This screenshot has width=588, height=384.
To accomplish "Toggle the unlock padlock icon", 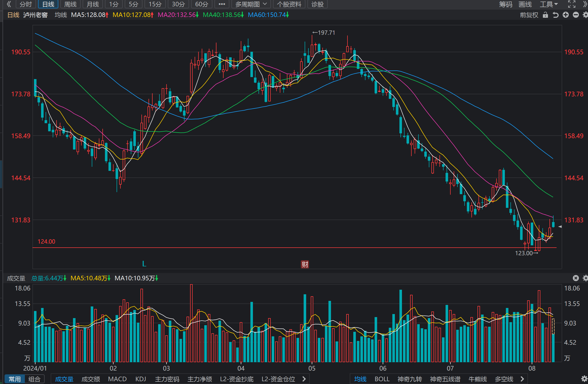I will 545,15.
